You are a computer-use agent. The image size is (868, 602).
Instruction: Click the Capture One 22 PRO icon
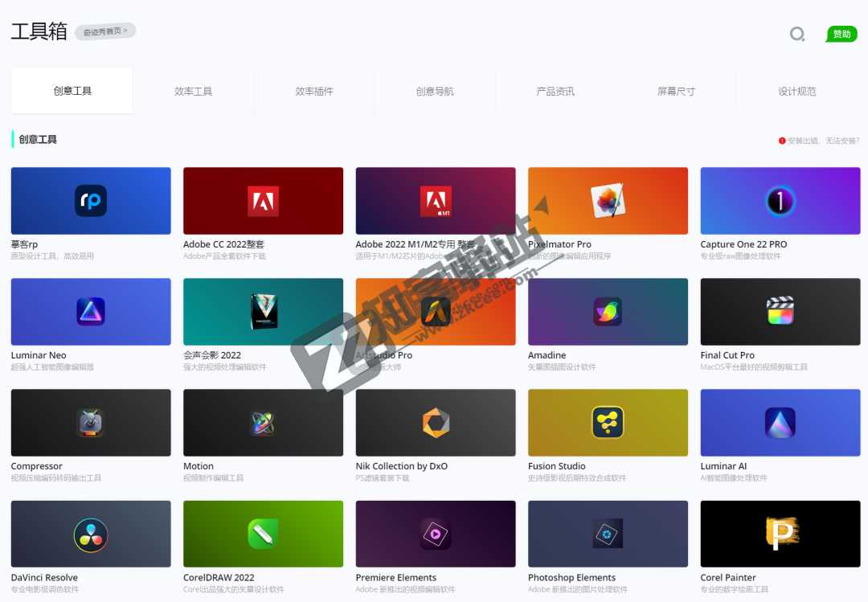[780, 201]
